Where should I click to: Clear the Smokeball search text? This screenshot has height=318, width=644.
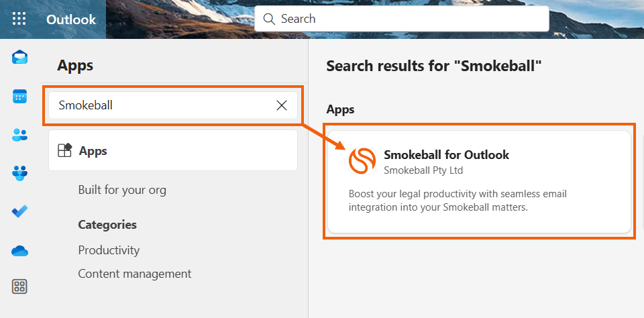[x=282, y=105]
